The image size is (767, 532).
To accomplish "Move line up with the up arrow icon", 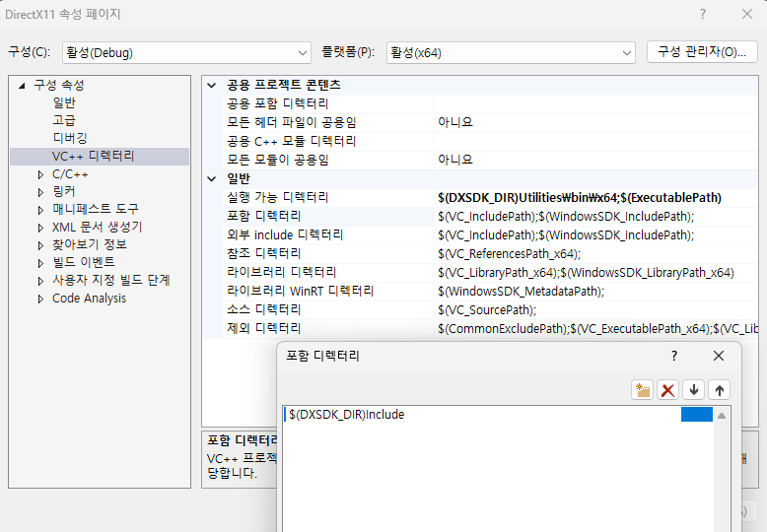I will [x=719, y=390].
